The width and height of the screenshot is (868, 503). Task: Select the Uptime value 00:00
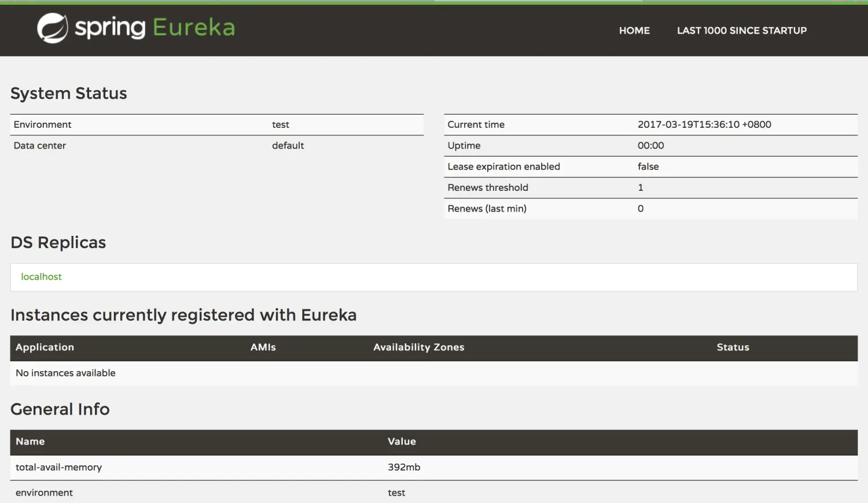click(x=650, y=146)
